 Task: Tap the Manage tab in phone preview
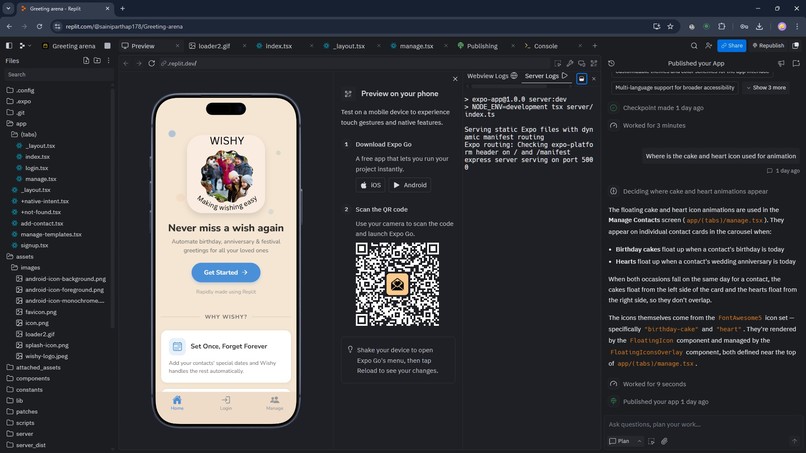click(274, 403)
